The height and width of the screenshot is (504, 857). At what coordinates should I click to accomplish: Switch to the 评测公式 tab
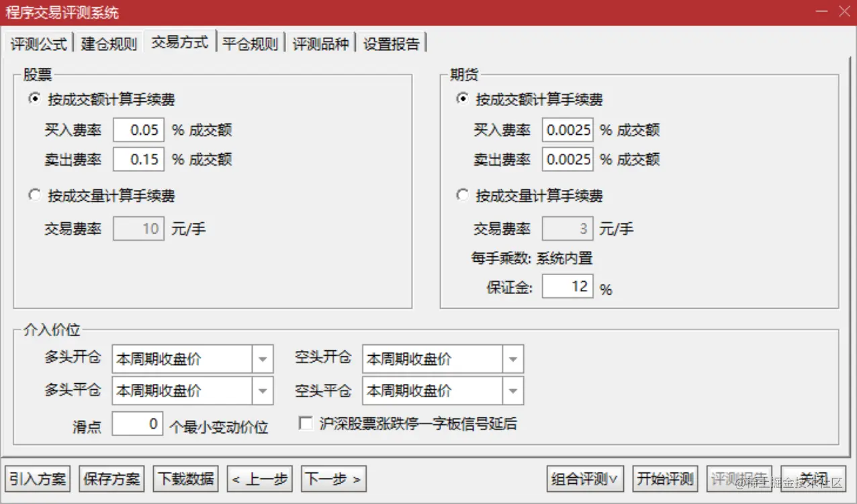coord(38,44)
